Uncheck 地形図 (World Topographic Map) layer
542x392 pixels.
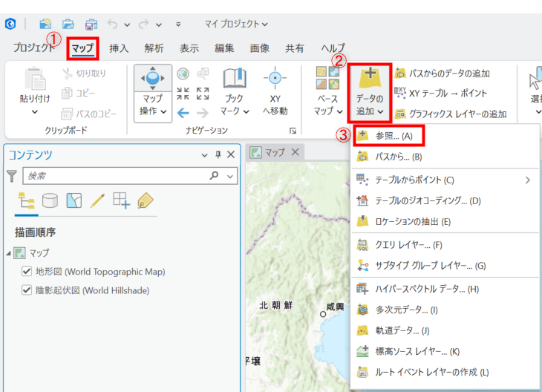click(27, 272)
